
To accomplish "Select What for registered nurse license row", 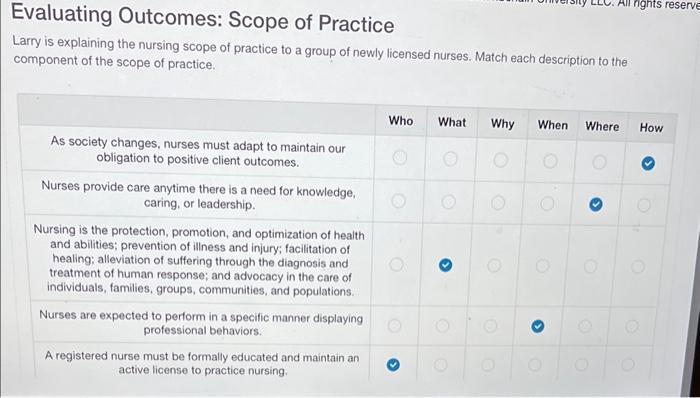I will (x=440, y=365).
